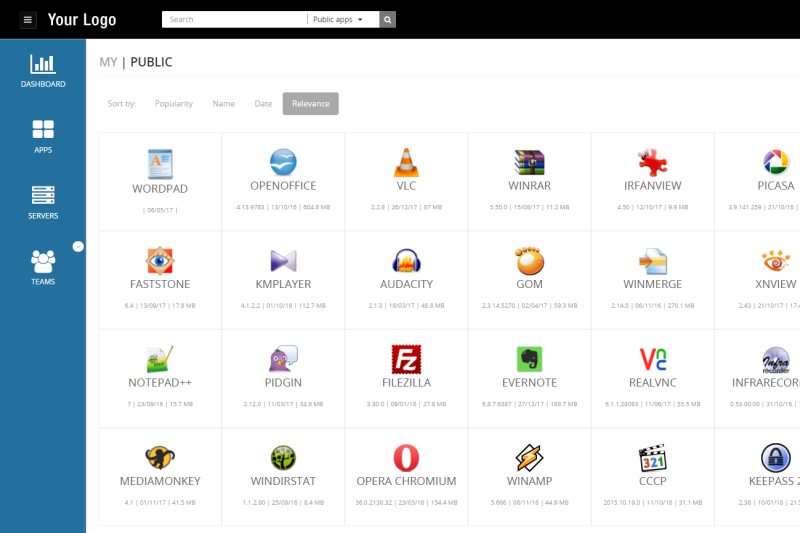This screenshot has height=533, width=800.
Task: Select the MEDIAMONKEY app name
Action: click(x=160, y=481)
